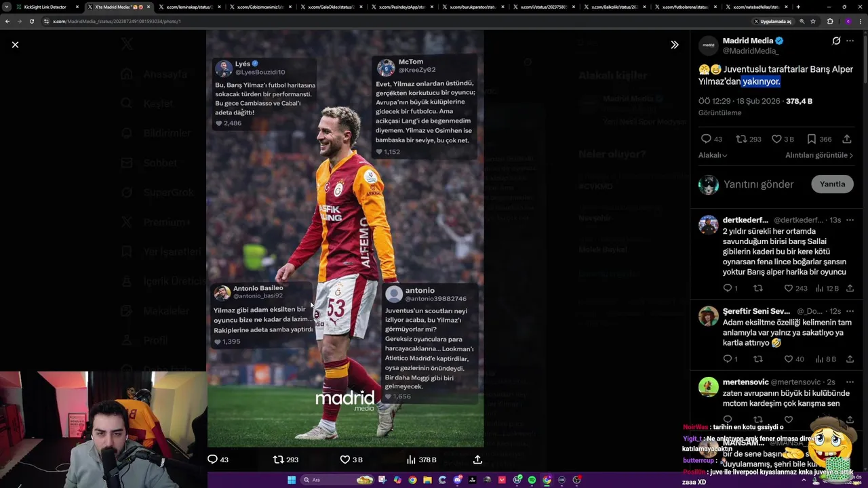Open Alıntıları görüntüle link
868x488 pixels.
click(819, 155)
